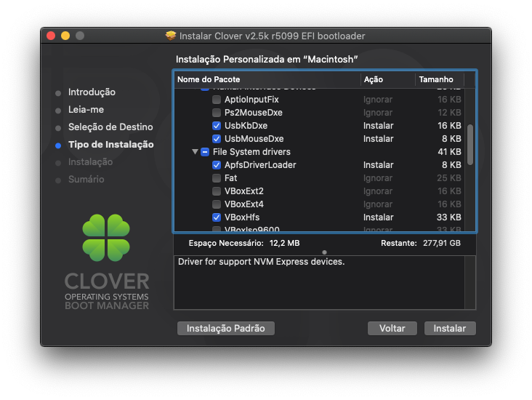Screen dimensions: 532x400
Task: Select the ApfsDriverLoader row name
Action: (260, 165)
